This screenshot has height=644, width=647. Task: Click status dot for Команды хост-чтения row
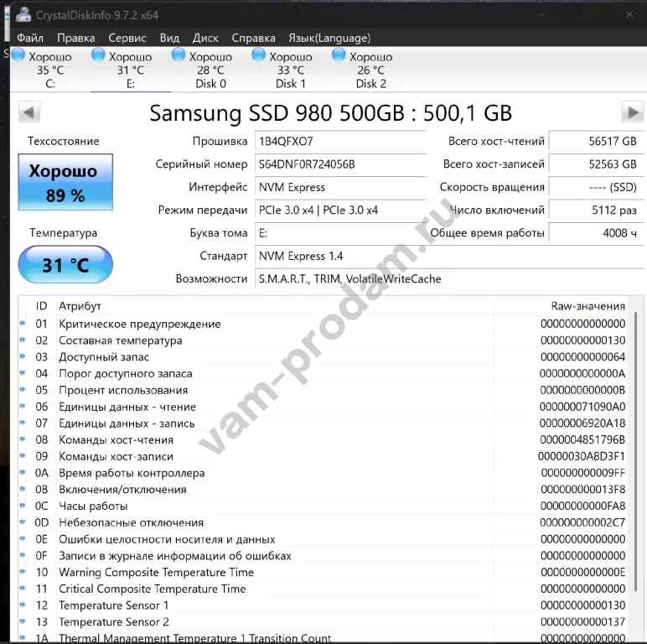23,439
